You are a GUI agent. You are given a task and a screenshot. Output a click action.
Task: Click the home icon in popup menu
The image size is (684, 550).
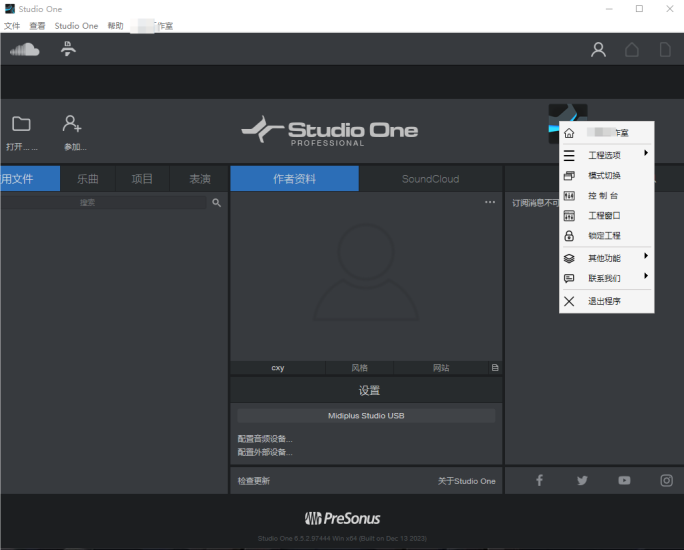pos(569,133)
